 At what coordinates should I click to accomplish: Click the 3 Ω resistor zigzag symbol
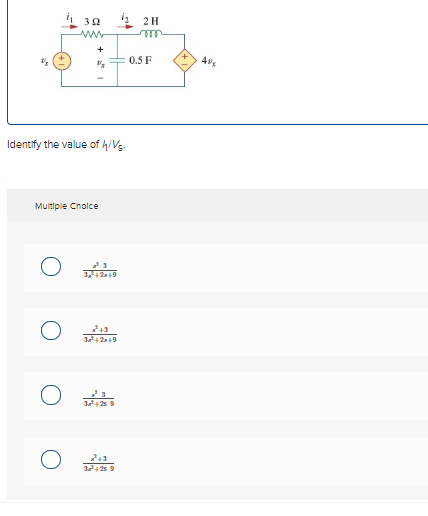[x=93, y=34]
